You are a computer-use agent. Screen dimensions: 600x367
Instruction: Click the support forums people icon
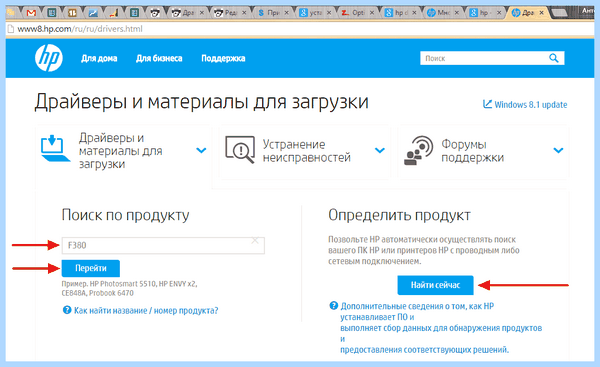418,150
